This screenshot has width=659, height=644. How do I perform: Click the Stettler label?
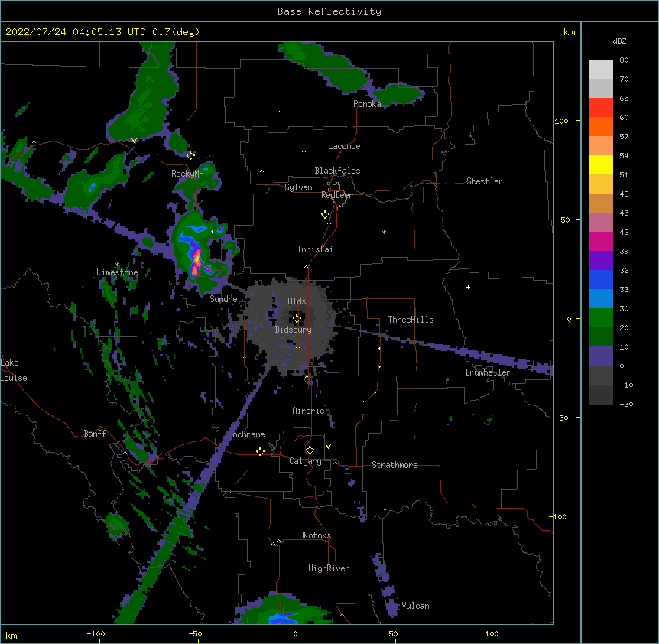485,181
